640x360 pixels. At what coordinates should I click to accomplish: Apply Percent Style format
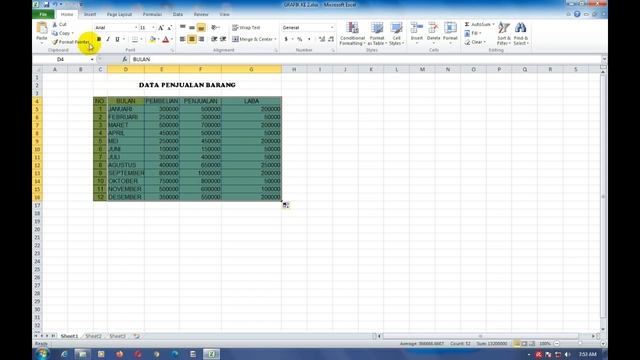(300, 39)
